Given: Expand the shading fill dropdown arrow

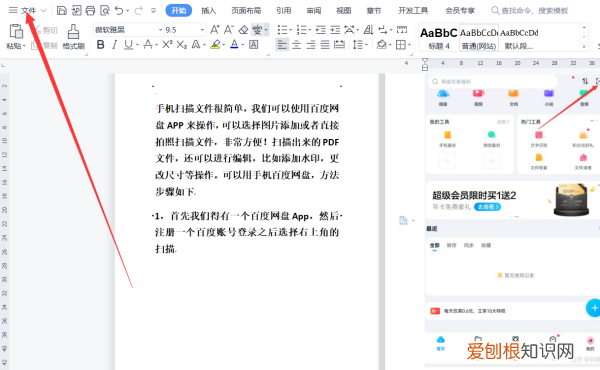Looking at the screenshot, I should click(390, 45).
